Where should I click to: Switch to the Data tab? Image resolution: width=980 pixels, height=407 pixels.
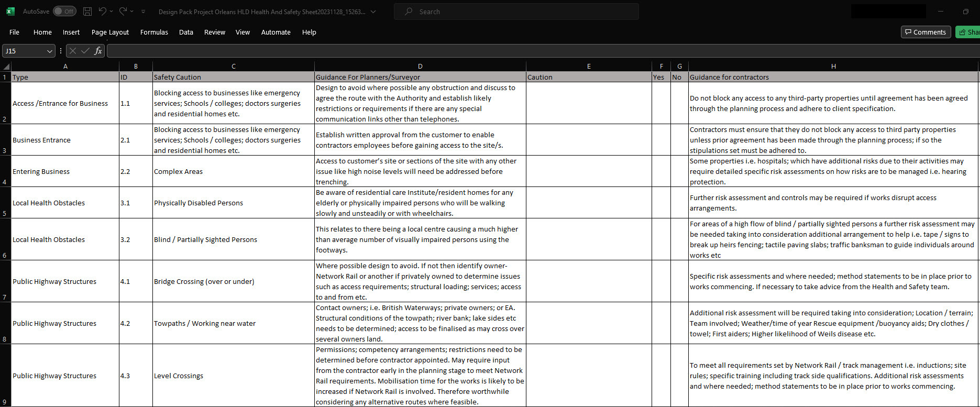point(186,32)
